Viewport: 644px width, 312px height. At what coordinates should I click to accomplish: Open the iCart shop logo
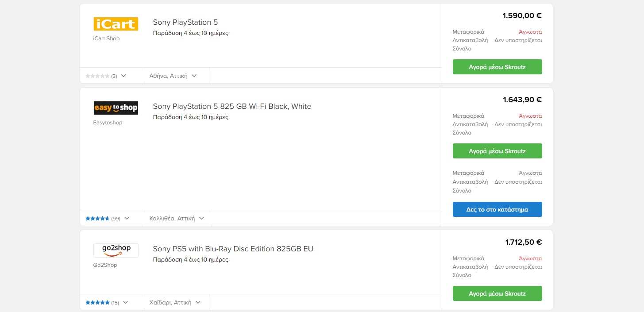[116, 24]
